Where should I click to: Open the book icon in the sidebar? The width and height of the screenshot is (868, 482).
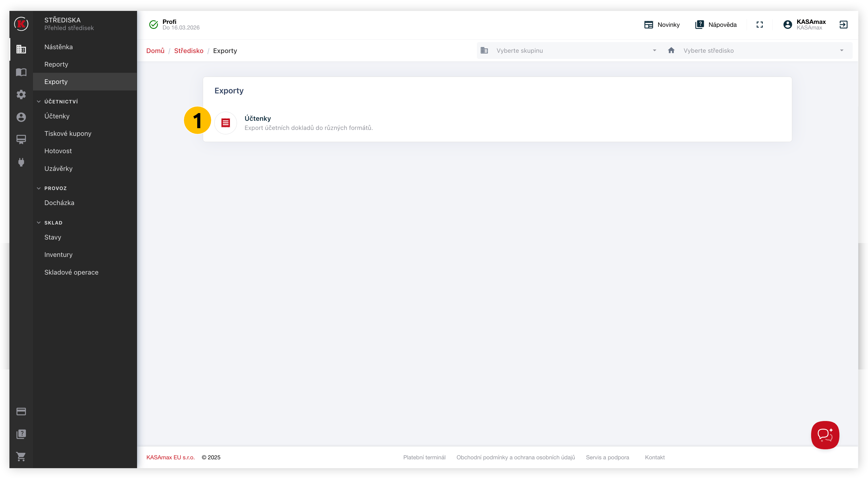click(21, 72)
